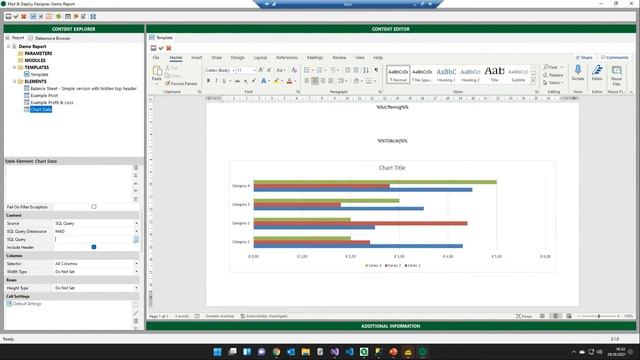
Task: Click the Format Painter tool
Action: tap(181, 83)
